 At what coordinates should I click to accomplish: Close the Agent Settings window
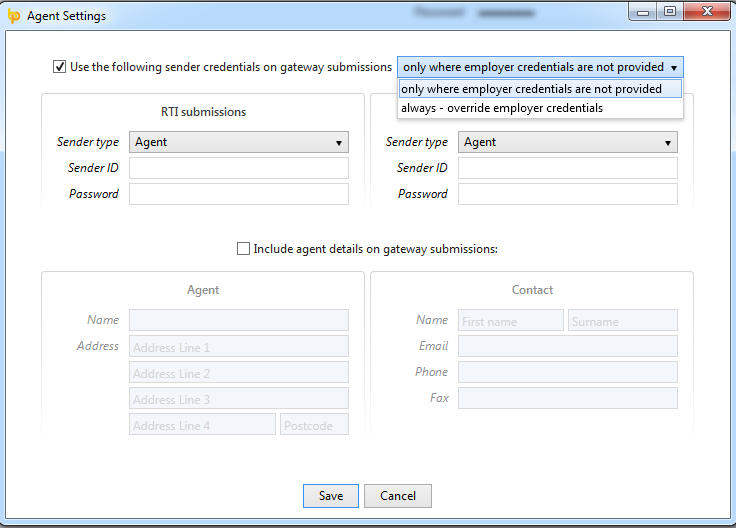coord(707,11)
